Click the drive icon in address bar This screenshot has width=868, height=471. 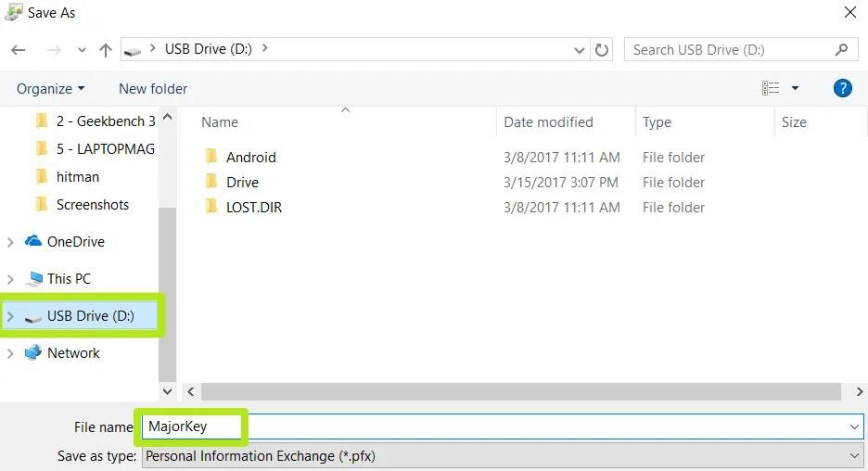(133, 52)
